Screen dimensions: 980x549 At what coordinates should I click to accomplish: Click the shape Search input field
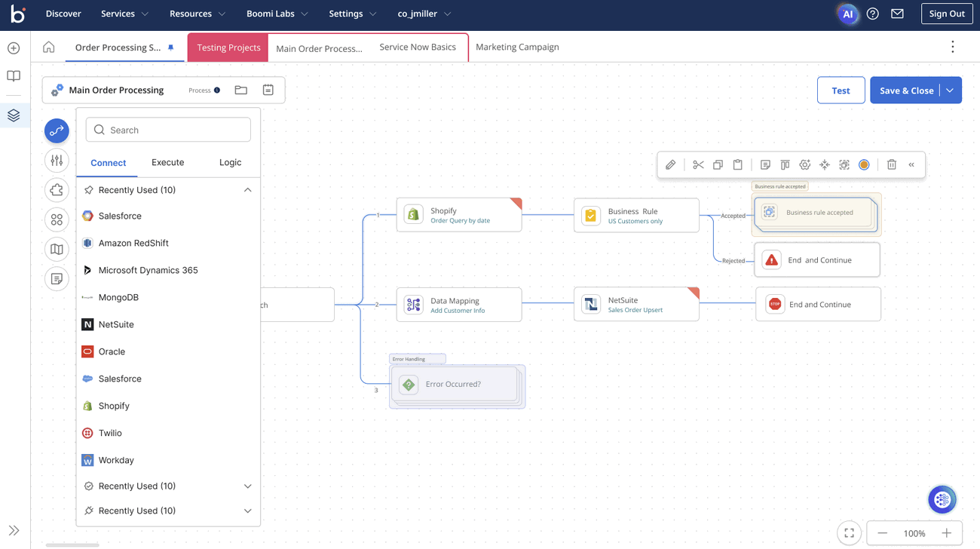pos(168,130)
